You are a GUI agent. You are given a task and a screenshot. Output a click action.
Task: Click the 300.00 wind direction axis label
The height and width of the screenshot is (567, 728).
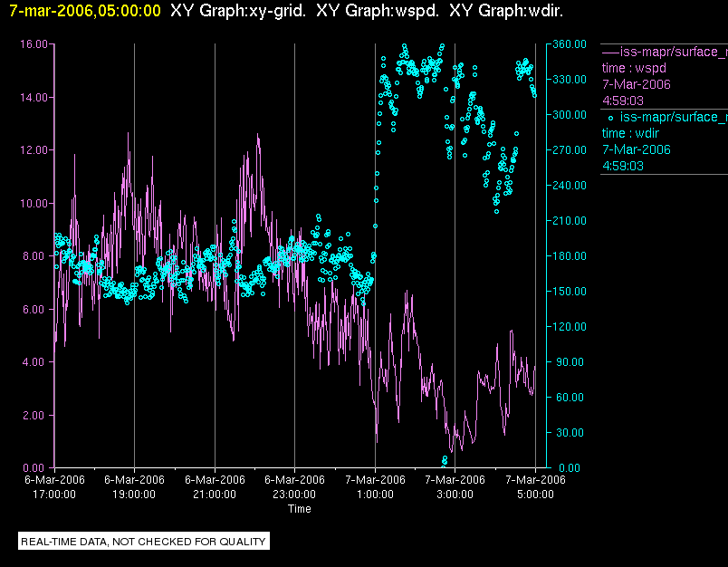point(570,115)
